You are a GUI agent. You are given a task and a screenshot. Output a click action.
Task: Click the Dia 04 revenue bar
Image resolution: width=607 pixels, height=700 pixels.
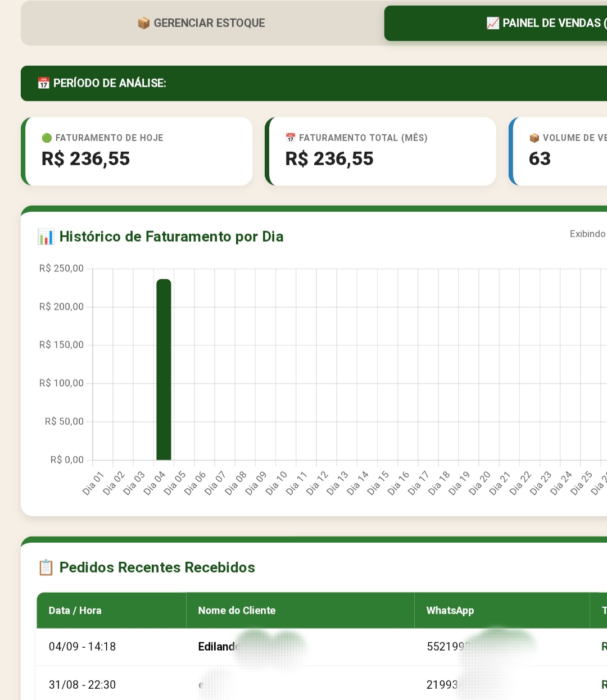tap(164, 369)
